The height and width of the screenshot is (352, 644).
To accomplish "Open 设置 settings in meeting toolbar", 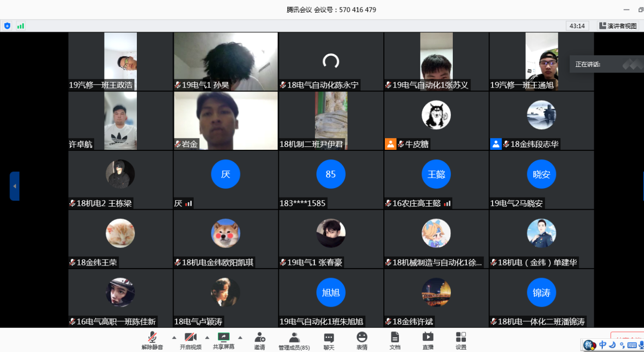I will click(461, 340).
